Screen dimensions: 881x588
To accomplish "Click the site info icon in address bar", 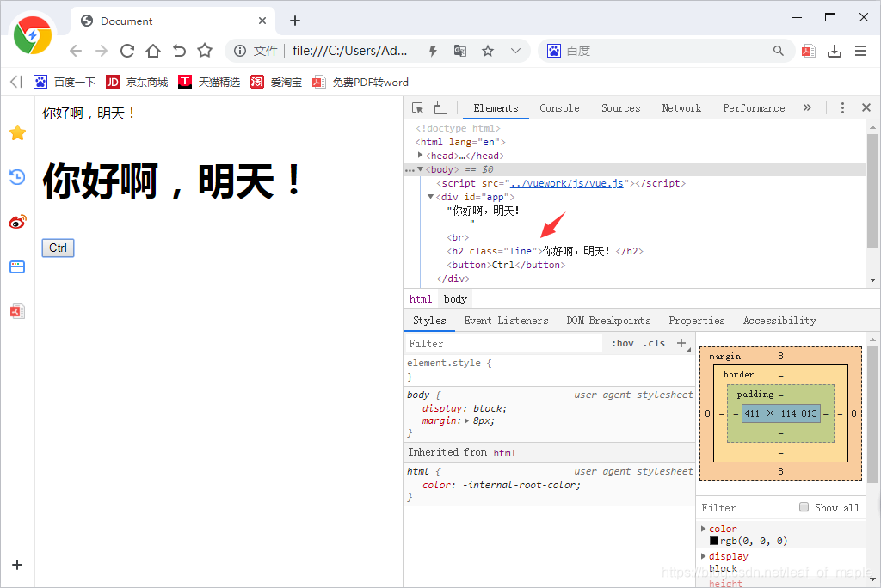I will coord(240,51).
